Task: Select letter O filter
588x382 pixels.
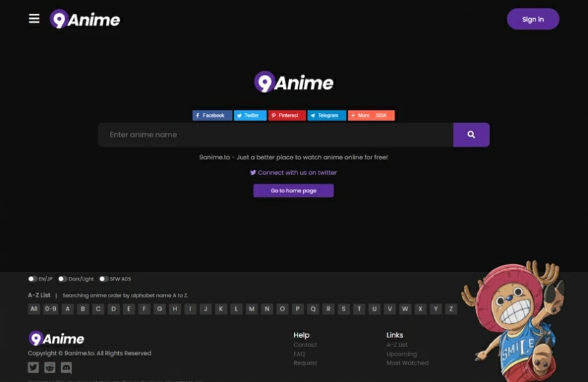Action: [282, 309]
